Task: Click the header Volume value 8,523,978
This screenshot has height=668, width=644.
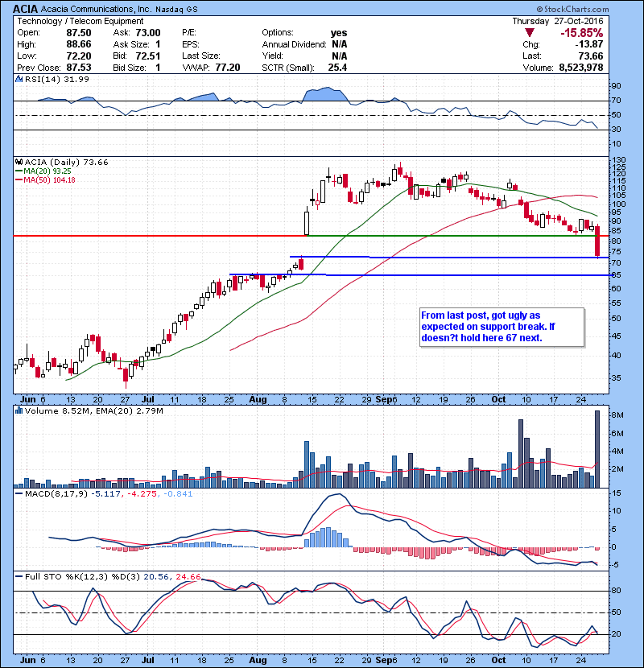Action: point(581,68)
